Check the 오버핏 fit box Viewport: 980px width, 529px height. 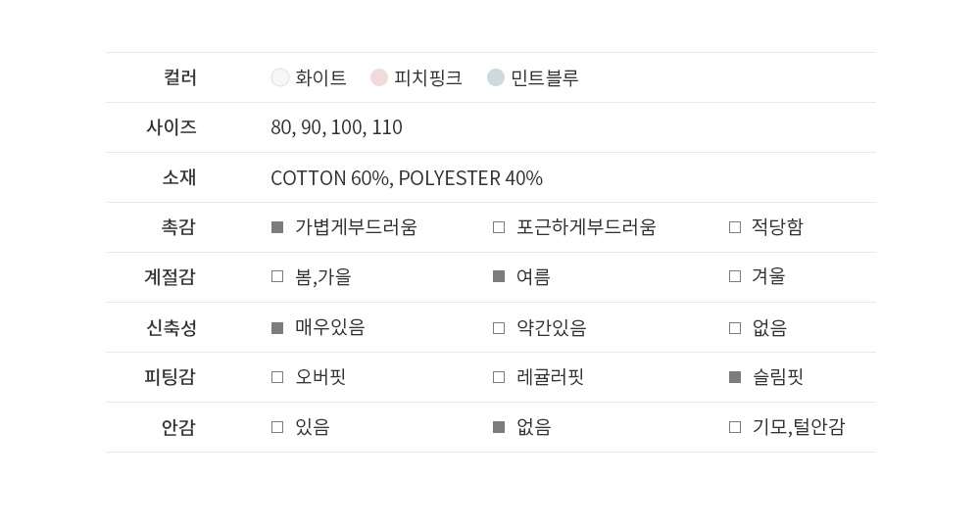[277, 377]
